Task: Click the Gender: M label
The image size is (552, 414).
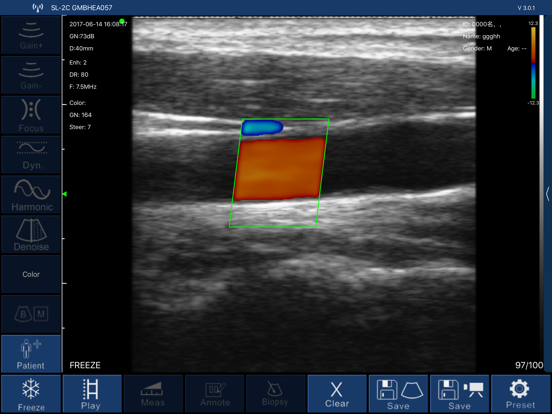Action: [477, 48]
